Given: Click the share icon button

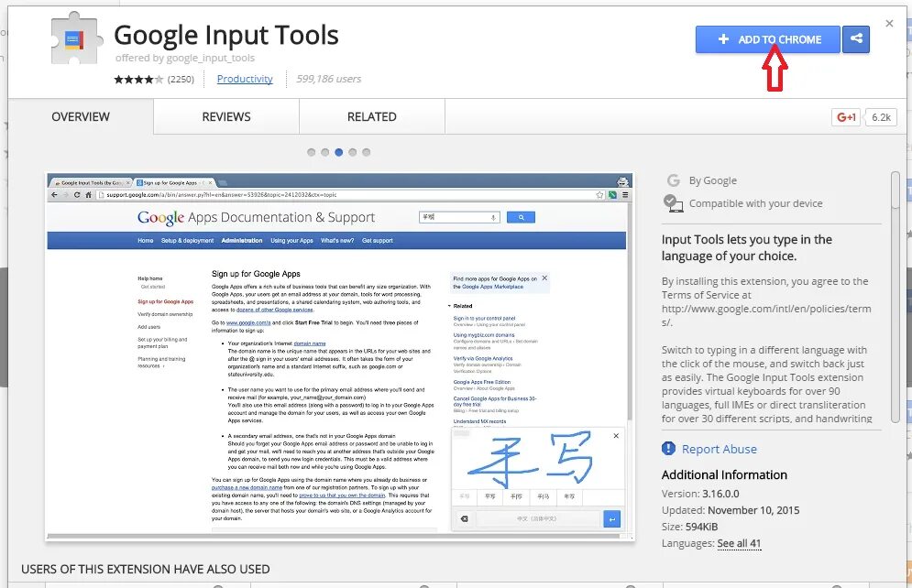Looking at the screenshot, I should click(856, 39).
